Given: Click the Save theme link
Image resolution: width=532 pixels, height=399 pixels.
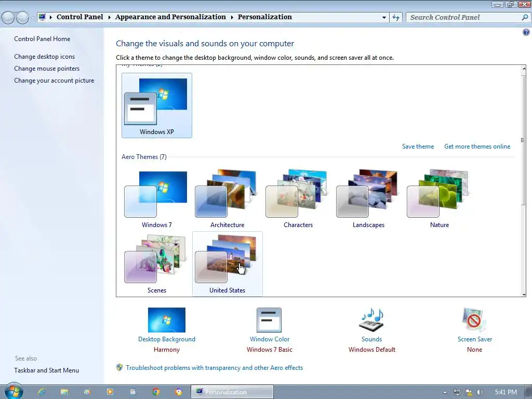Looking at the screenshot, I should 418,146.
